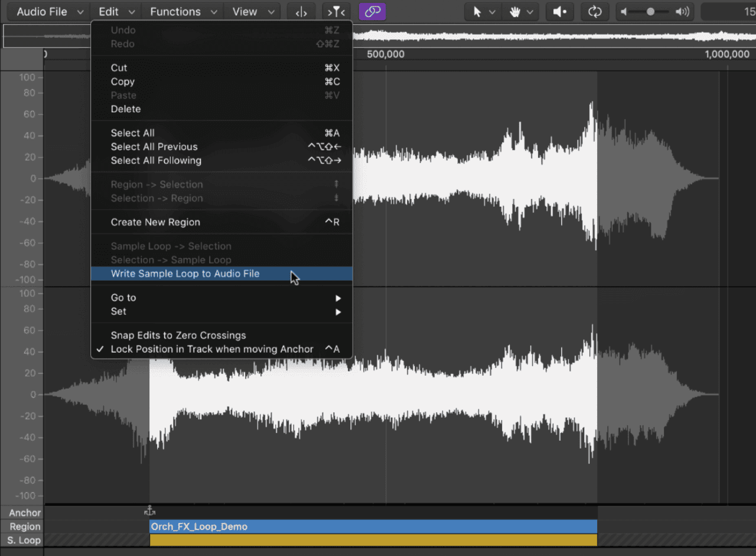Image resolution: width=756 pixels, height=556 pixels.
Task: Click the S. Loop row label
Action: pyautogui.click(x=24, y=540)
